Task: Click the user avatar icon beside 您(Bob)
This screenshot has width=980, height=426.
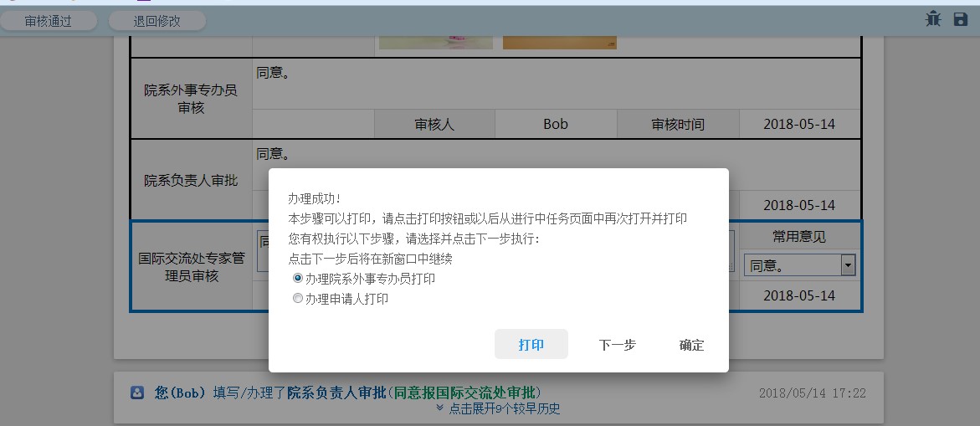Action: pyautogui.click(x=137, y=393)
